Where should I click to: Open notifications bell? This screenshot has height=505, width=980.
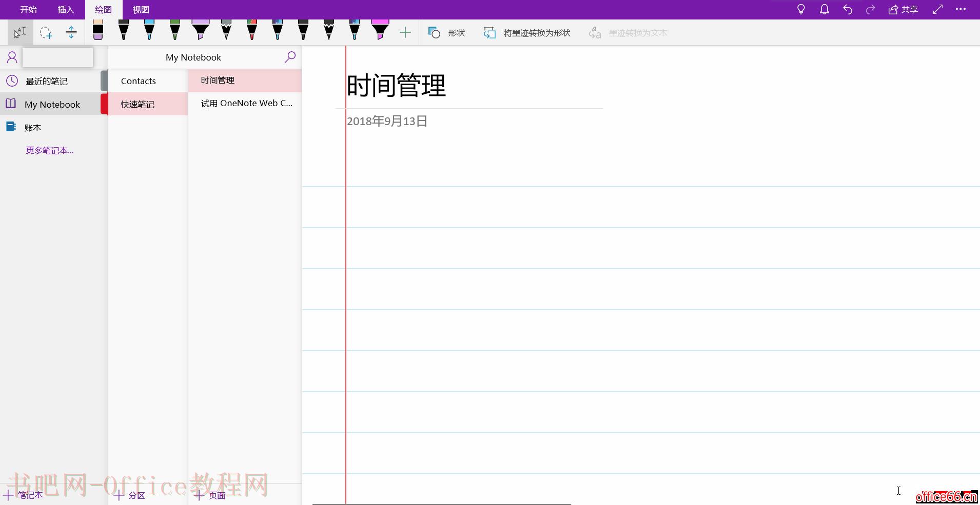(x=825, y=9)
